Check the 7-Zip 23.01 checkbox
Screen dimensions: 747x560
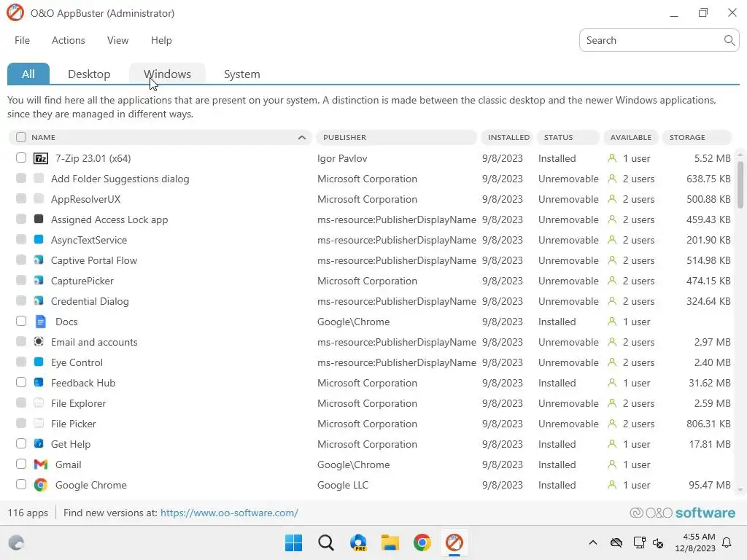point(21,157)
